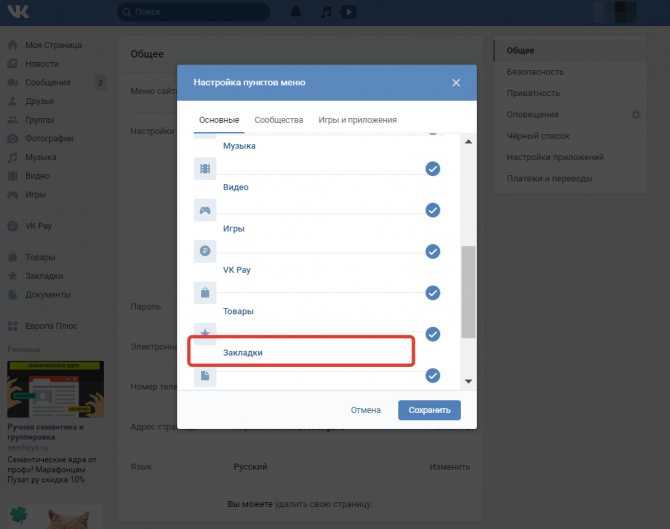Click the news icon beside Новости in the sidebar
670x529 pixels.
13,64
